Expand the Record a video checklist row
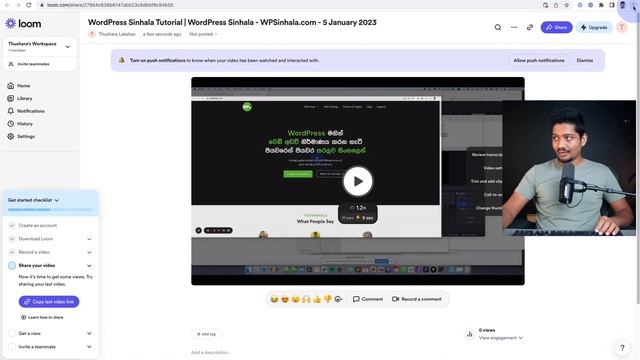The width and height of the screenshot is (640, 360). click(x=89, y=252)
